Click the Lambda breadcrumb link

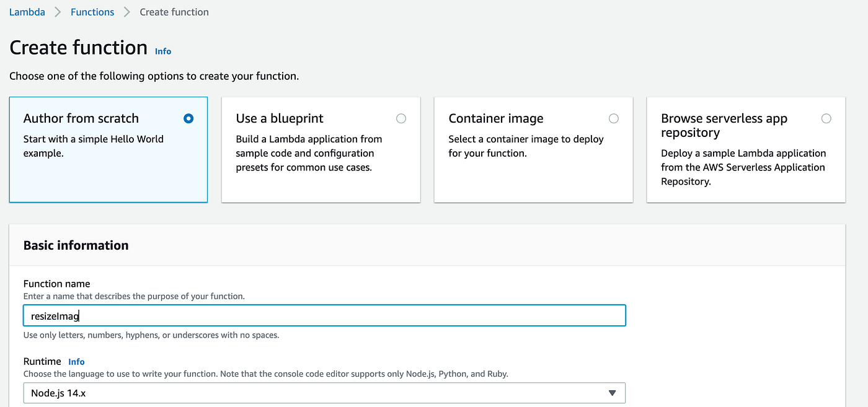point(27,12)
